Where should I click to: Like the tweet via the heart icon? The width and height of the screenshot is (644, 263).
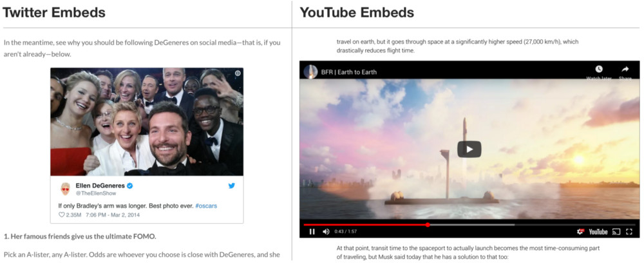pyautogui.click(x=62, y=215)
